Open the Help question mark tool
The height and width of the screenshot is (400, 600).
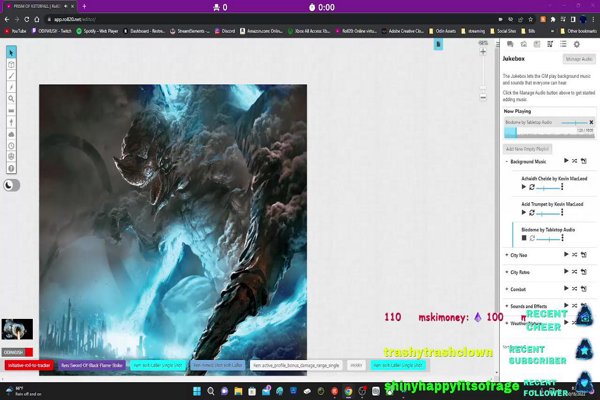click(11, 168)
